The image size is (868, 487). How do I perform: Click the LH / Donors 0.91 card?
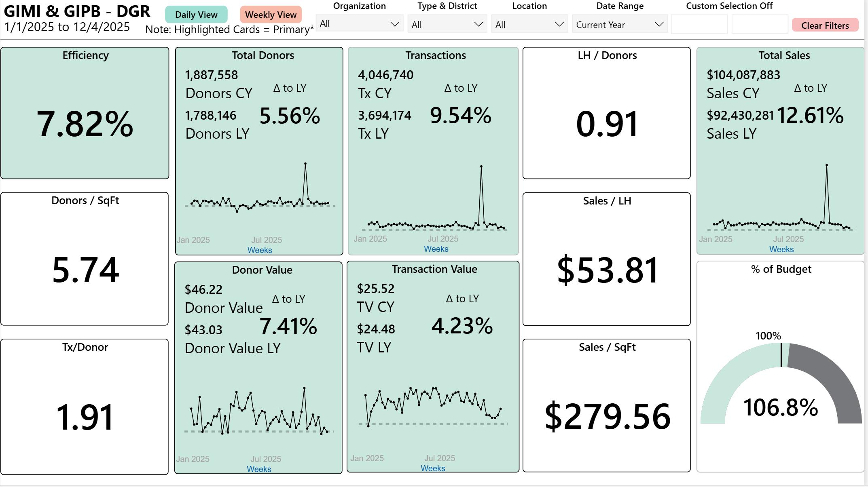click(607, 123)
